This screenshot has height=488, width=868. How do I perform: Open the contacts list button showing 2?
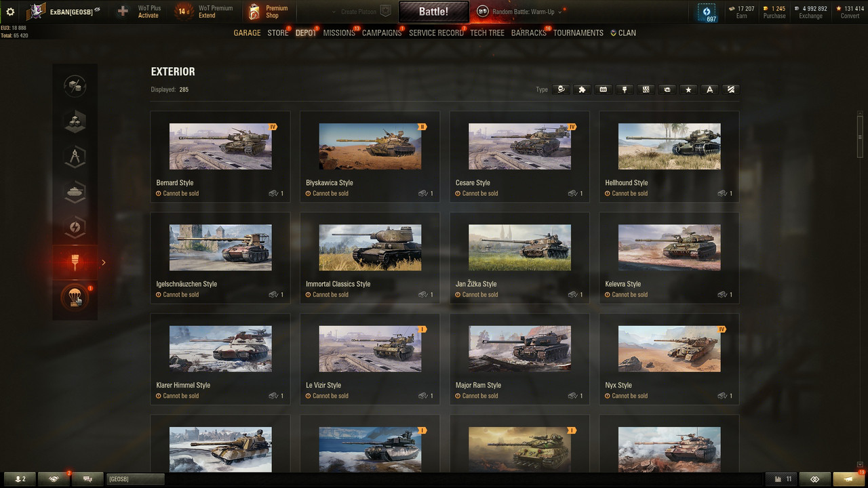pos(20,479)
